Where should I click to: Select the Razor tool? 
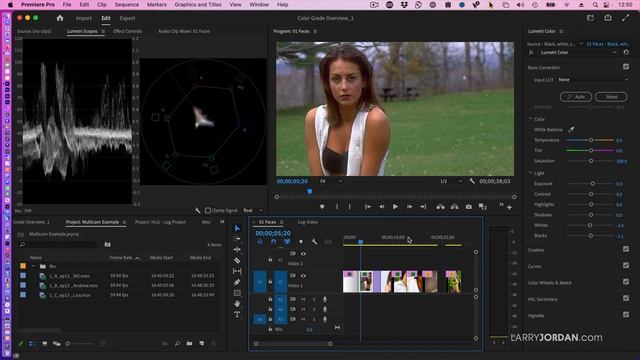[x=237, y=260]
